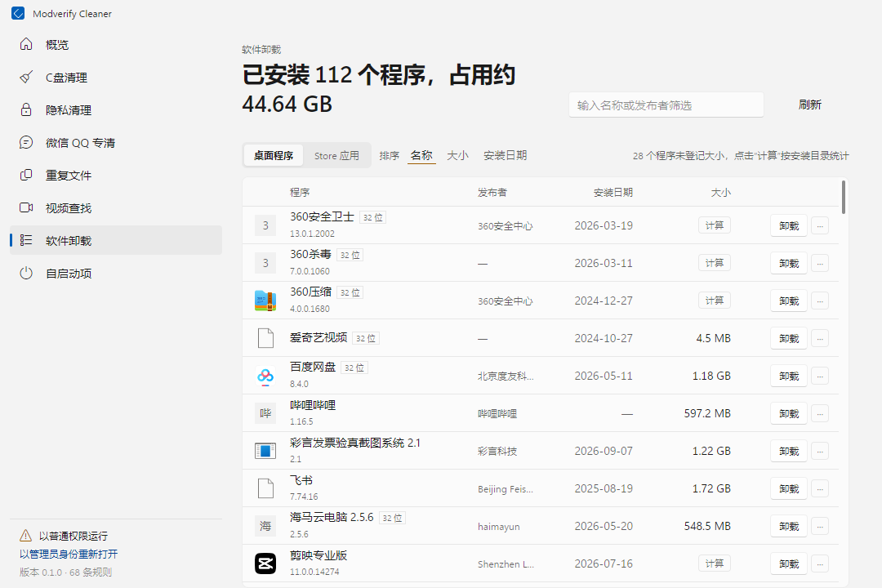Click the 548.5 MB size value
Screen dimensions: 882x588
tap(707, 526)
